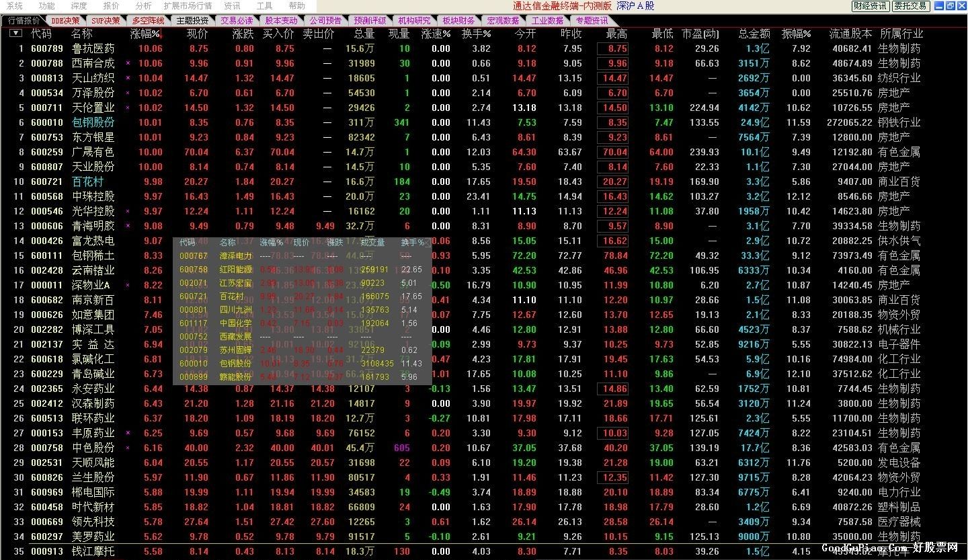Select the 包钢股份 row in main table

[x=484, y=122]
